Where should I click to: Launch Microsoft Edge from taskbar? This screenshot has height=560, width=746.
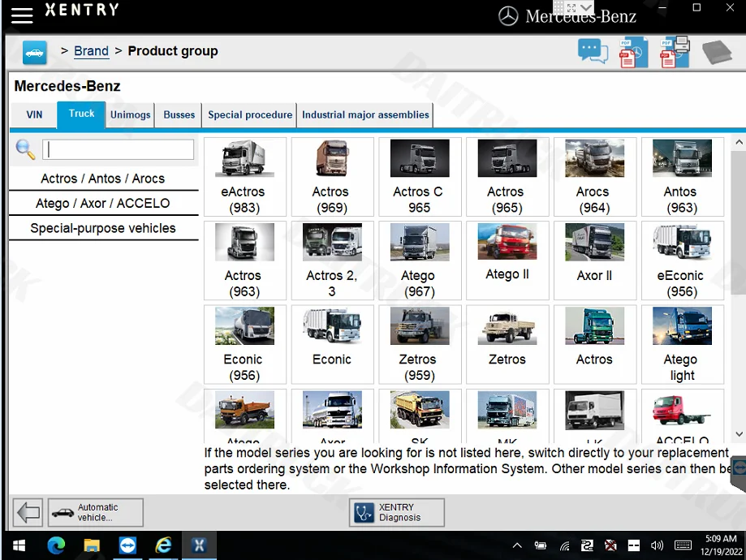click(56, 545)
